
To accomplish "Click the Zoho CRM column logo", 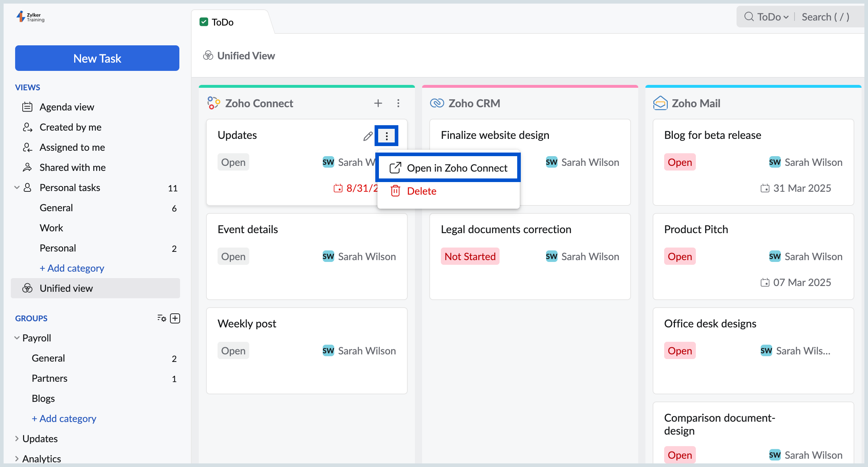I will point(437,103).
